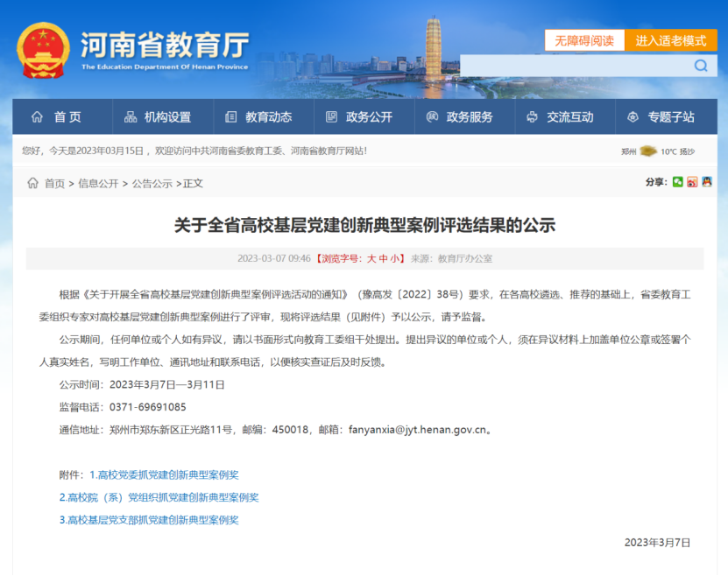Share the article via QQ penguin icon
The height and width of the screenshot is (576, 728).
(x=705, y=182)
